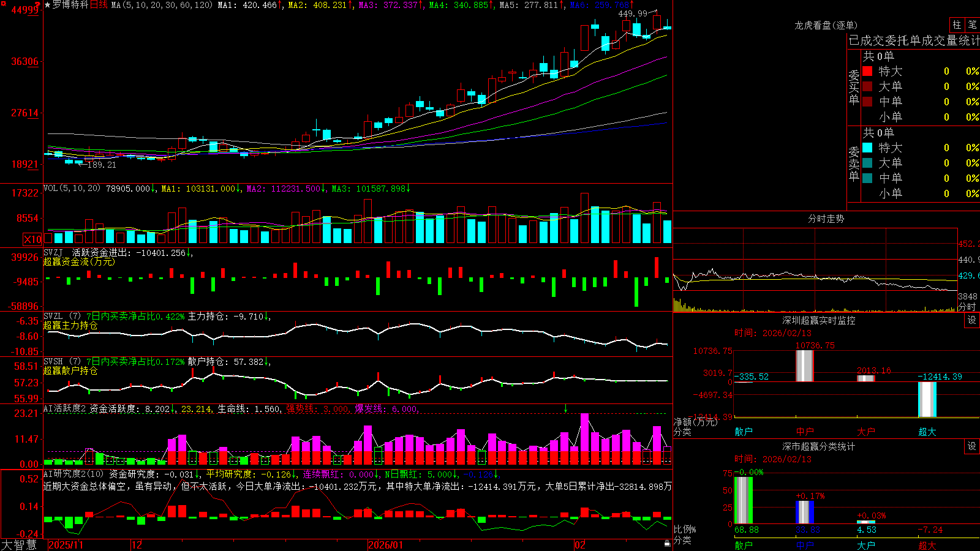Viewport: 980px width, 551px height.
Task: Switch order view to 柱 bar mode
Action: pos(957,24)
